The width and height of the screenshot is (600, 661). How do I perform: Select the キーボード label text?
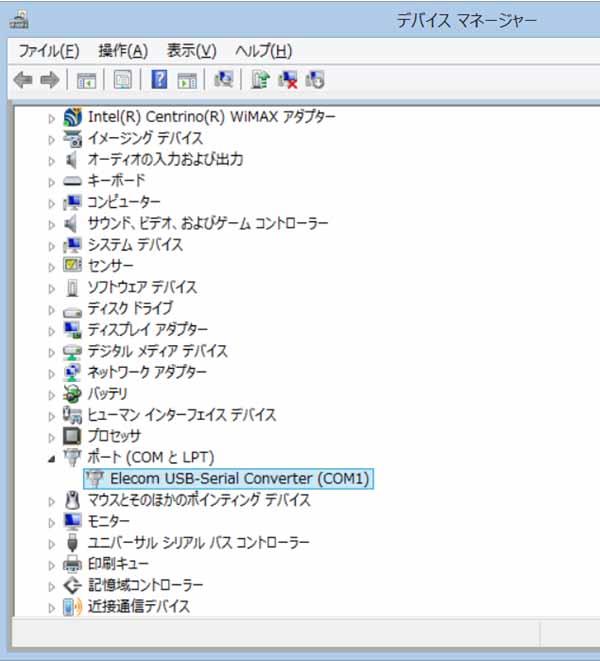116,180
